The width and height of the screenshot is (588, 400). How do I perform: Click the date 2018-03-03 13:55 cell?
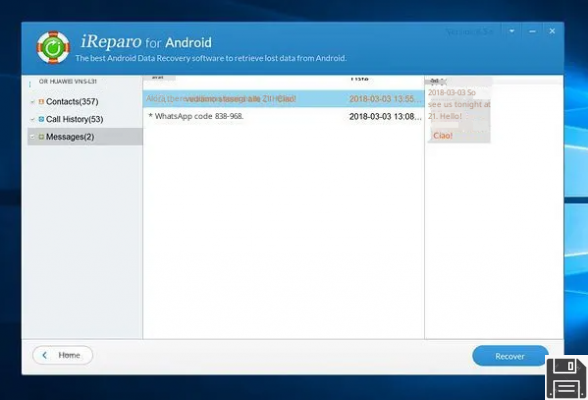pyautogui.click(x=385, y=99)
